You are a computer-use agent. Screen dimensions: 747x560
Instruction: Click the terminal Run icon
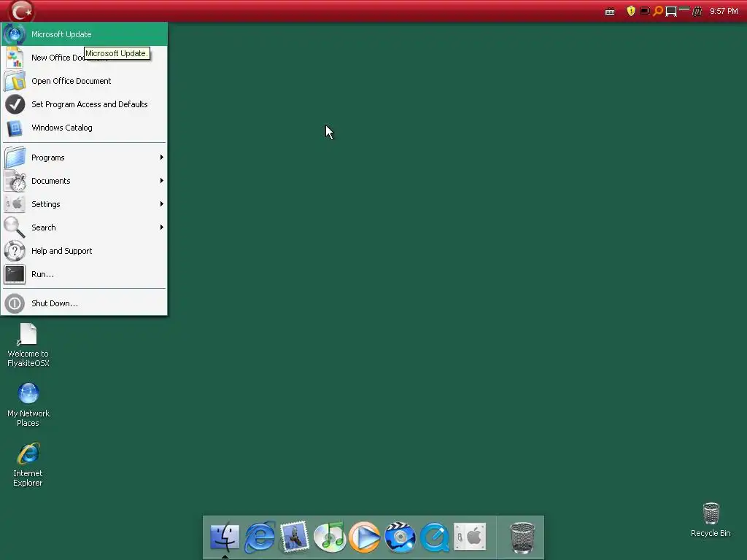pyautogui.click(x=15, y=274)
